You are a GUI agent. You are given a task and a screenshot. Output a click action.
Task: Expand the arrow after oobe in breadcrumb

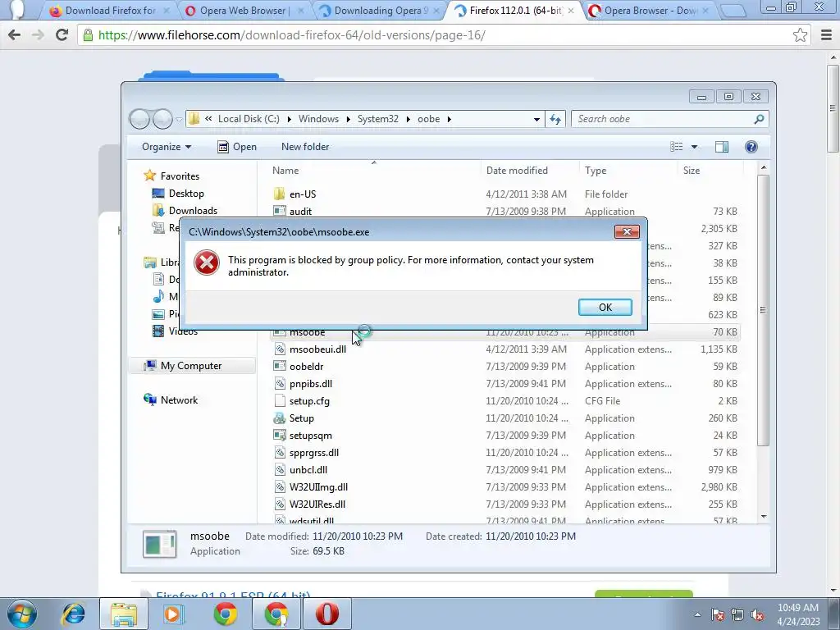pyautogui.click(x=449, y=119)
